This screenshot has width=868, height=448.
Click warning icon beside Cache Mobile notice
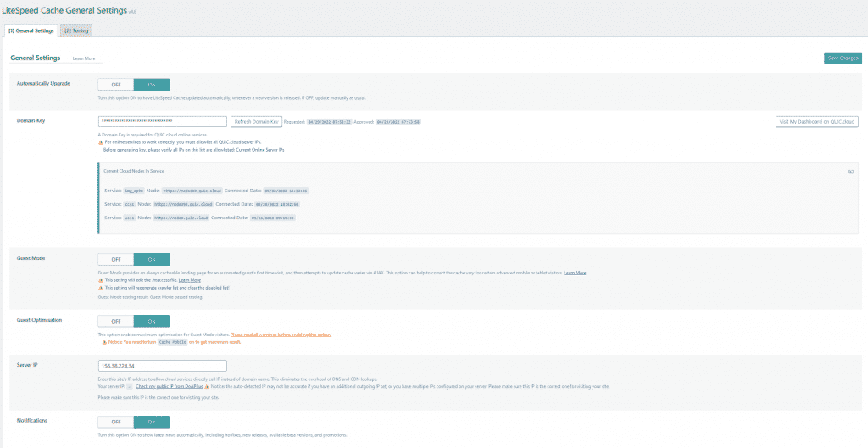(x=105, y=342)
